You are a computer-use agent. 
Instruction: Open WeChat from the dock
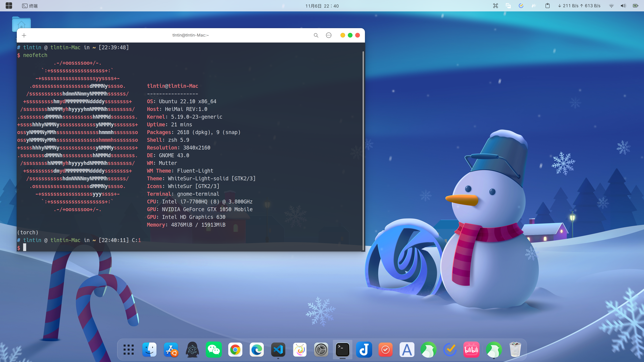tap(214, 349)
